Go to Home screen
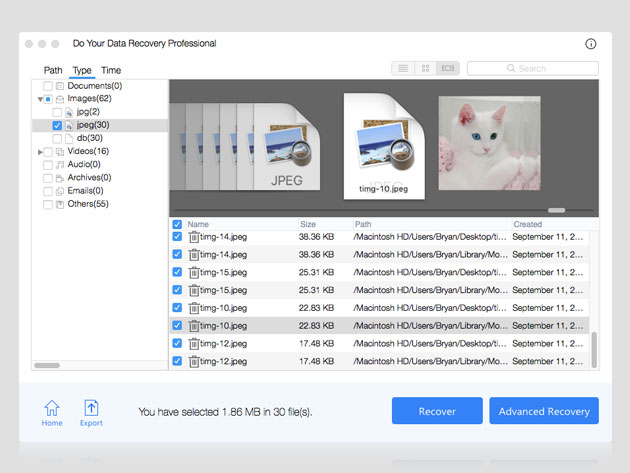 [x=52, y=413]
